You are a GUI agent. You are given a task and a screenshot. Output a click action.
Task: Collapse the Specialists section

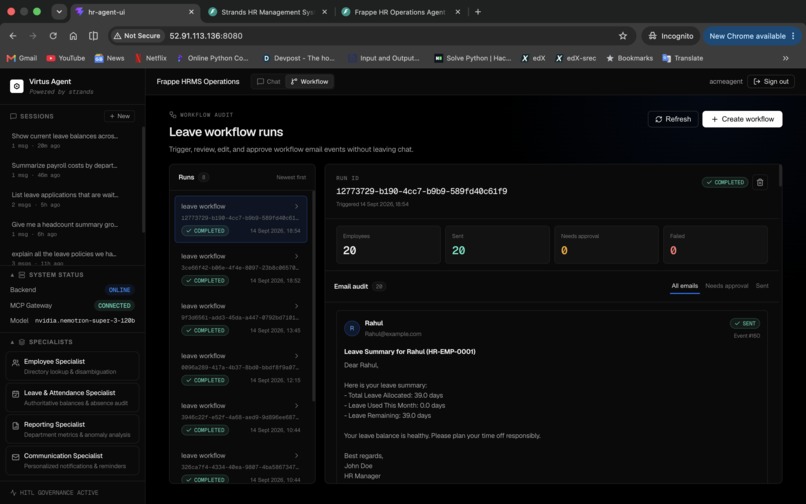point(12,342)
